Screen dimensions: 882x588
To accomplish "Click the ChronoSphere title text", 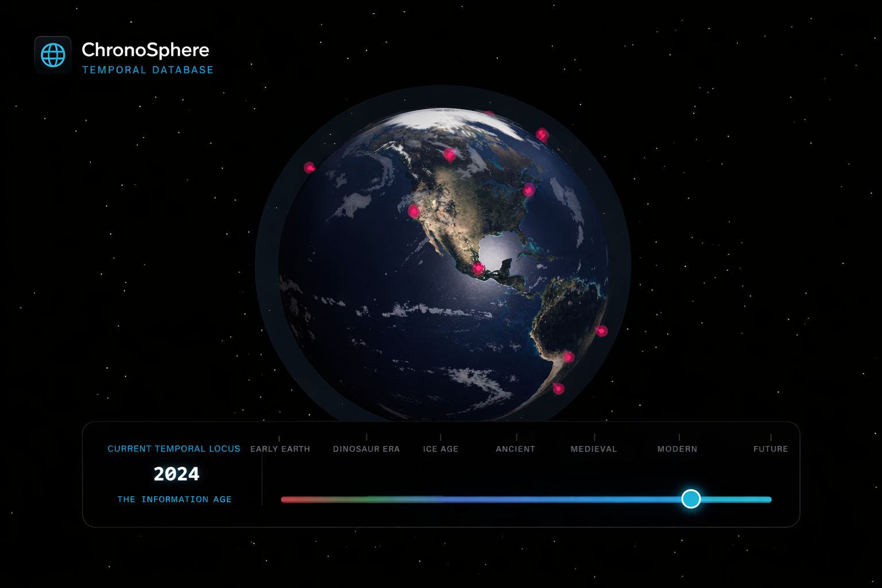I will tap(145, 50).
